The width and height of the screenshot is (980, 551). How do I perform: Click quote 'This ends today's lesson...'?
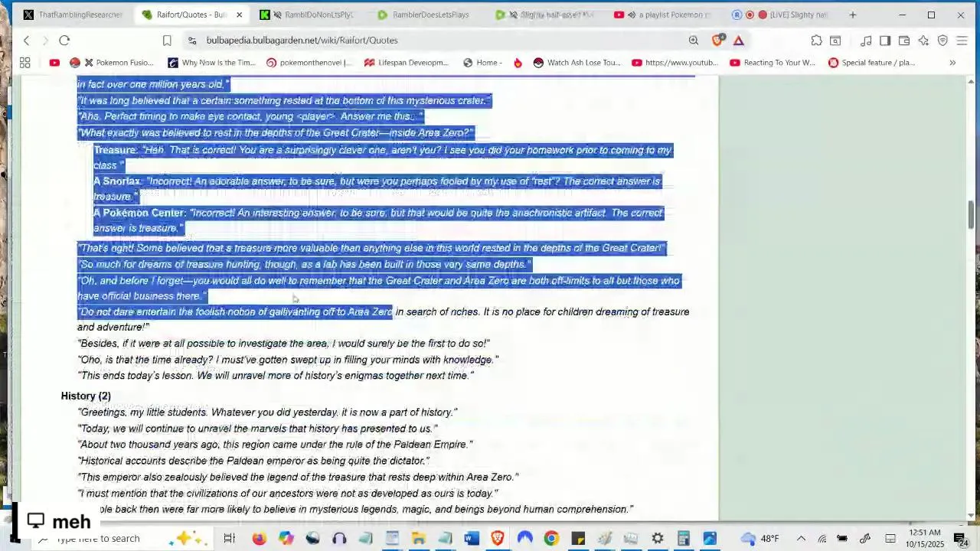coord(276,376)
